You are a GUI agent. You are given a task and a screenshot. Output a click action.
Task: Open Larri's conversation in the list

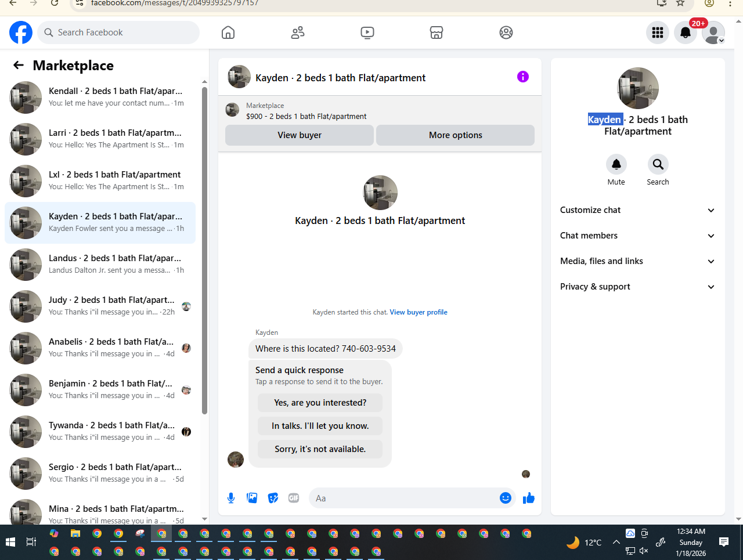(100, 139)
